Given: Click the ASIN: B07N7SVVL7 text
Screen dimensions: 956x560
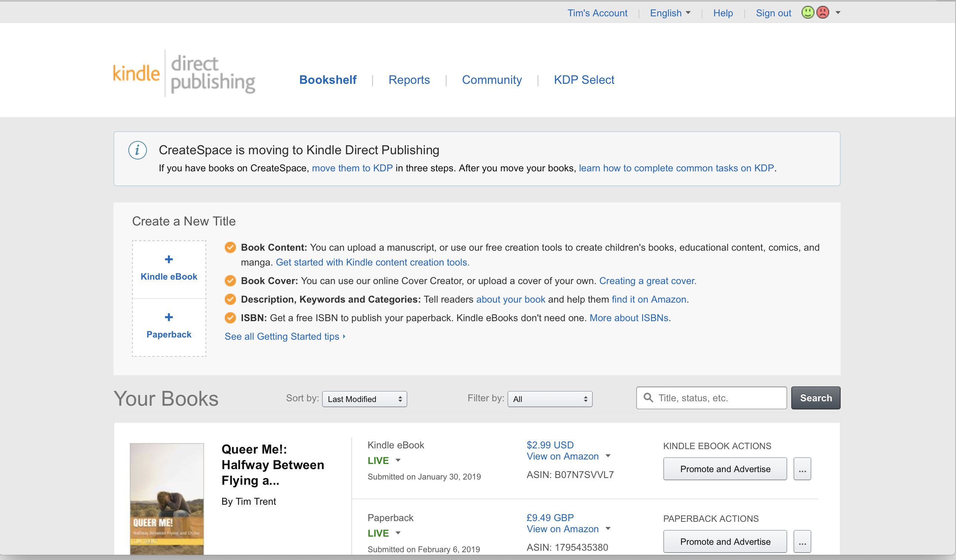Looking at the screenshot, I should (570, 475).
